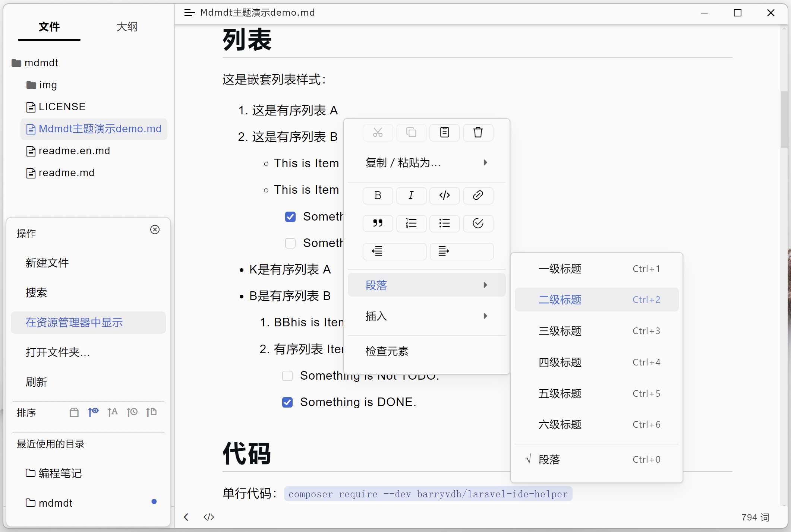Screen dimensions: 791x532
Task: Collapse the mdmdt root folder
Action: [35, 63]
